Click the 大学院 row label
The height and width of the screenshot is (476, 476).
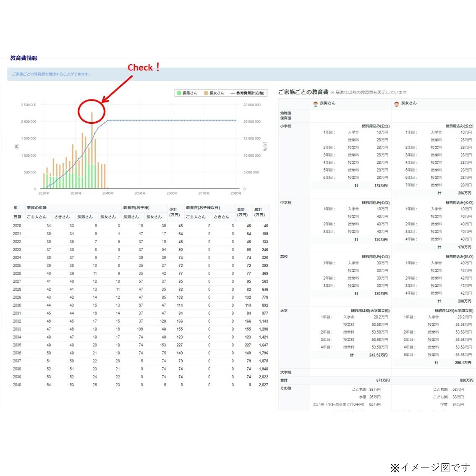click(286, 372)
